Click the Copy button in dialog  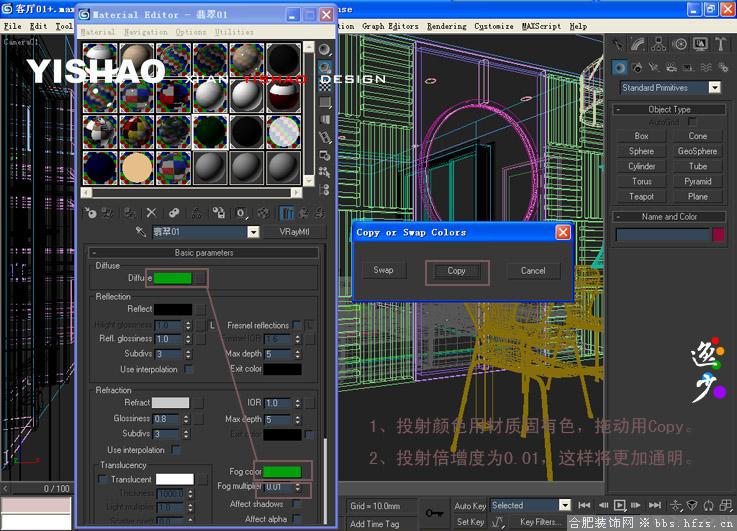click(456, 271)
